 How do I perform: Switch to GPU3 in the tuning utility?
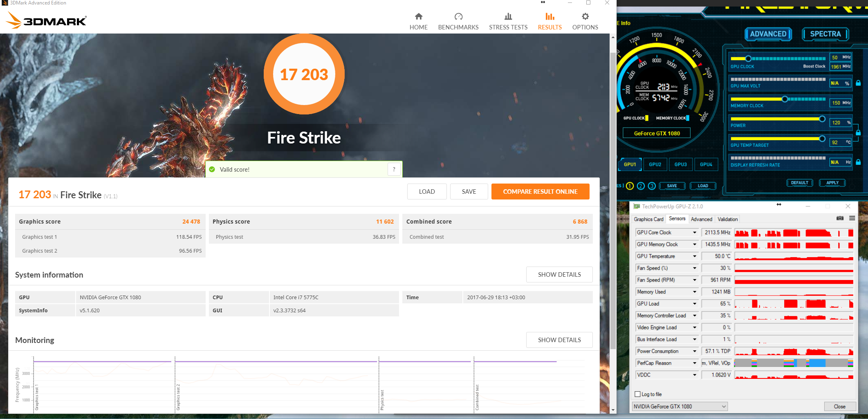pyautogui.click(x=681, y=164)
